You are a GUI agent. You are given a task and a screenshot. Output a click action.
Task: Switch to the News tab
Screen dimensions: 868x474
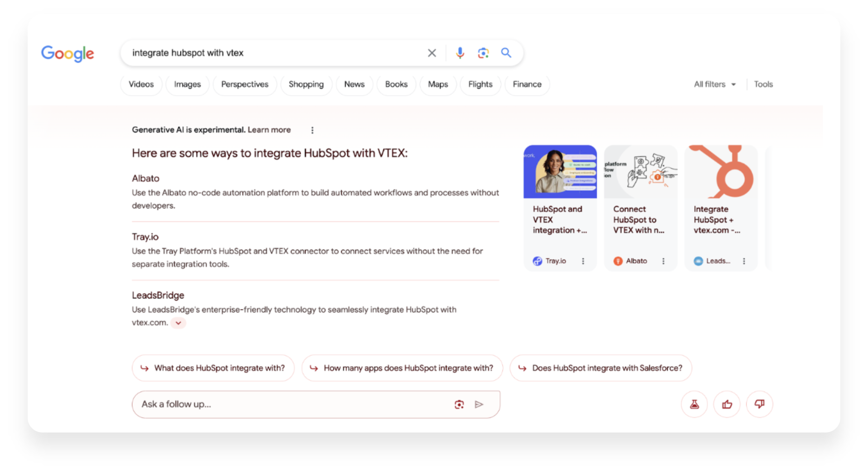354,84
